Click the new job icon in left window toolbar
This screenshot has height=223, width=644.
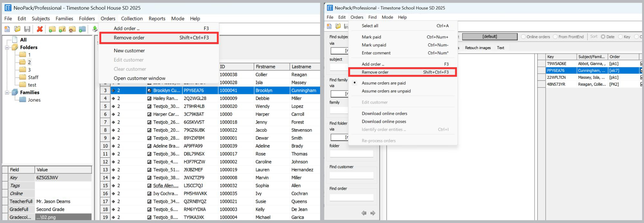(x=7, y=29)
